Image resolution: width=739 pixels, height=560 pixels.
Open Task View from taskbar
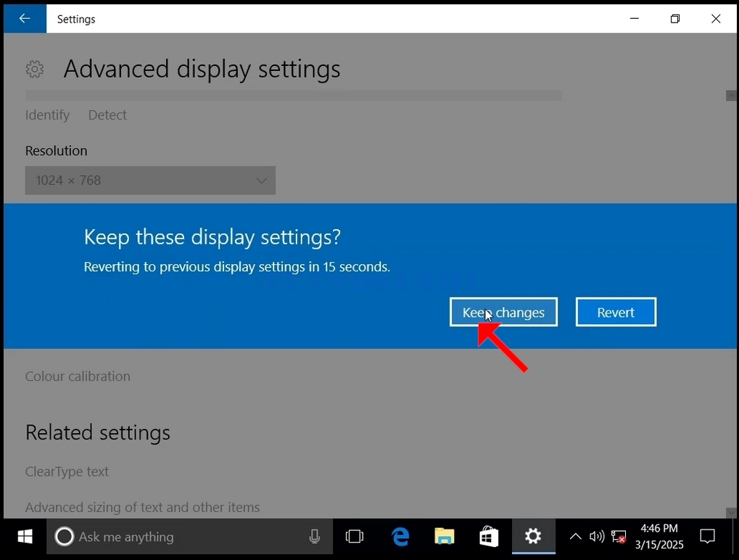[x=355, y=537]
